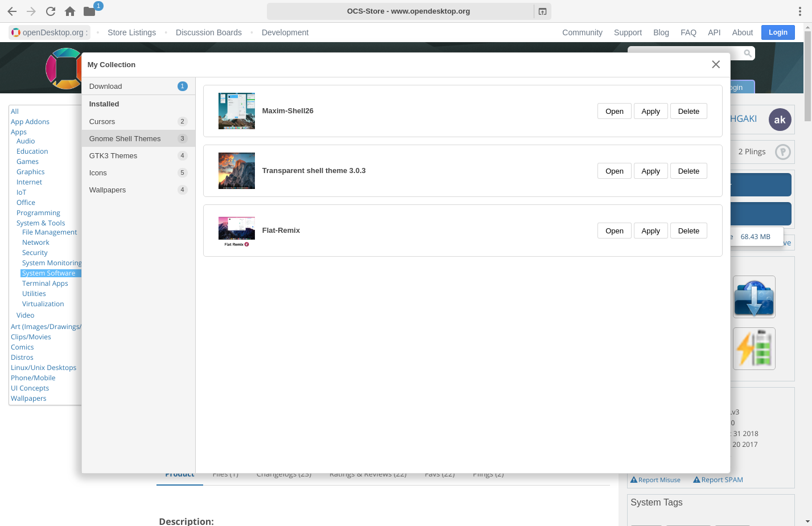Click the scrollbar down arrow
This screenshot has width=812, height=526.
[807, 521]
